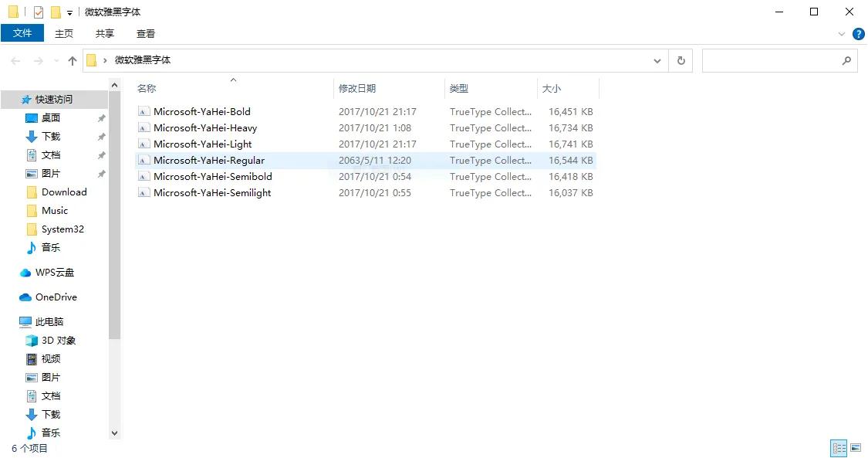Click the Properties icon in title bar
The image size is (868, 458).
tap(39, 12)
